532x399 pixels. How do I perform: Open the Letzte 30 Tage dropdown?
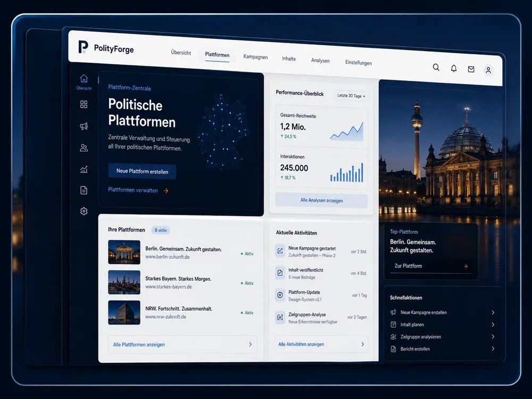click(x=351, y=96)
